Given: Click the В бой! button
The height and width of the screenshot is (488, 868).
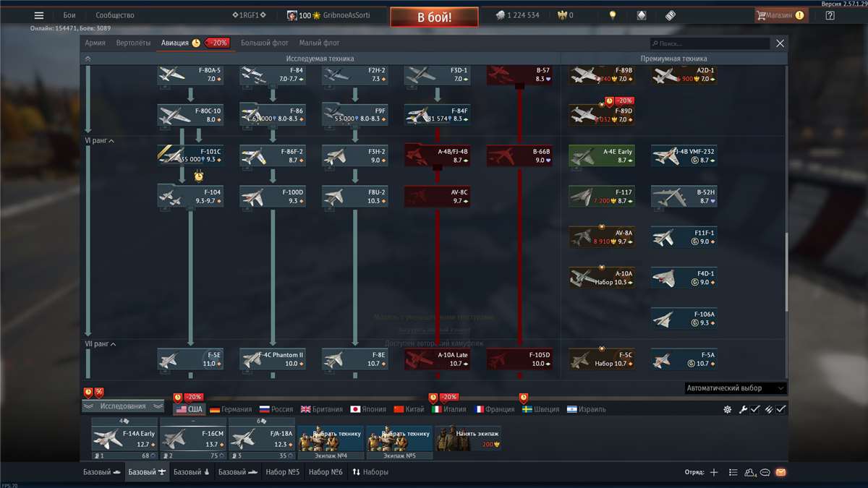Looking at the screenshot, I should click(434, 17).
